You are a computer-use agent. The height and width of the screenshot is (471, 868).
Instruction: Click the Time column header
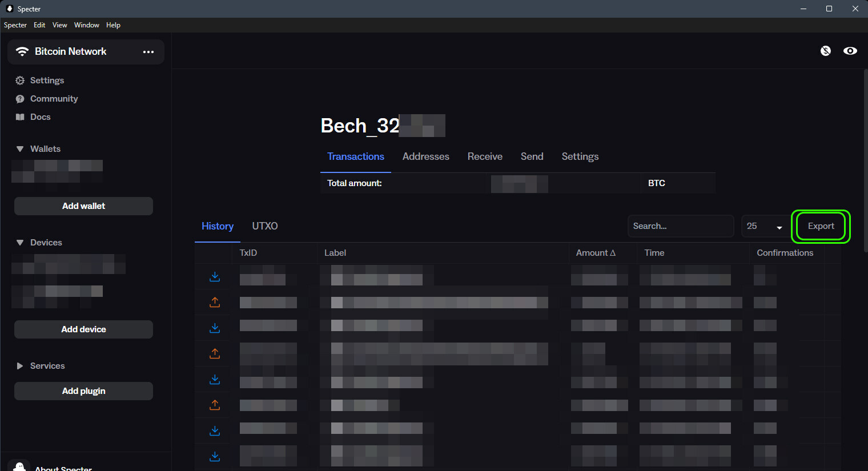[x=654, y=253]
